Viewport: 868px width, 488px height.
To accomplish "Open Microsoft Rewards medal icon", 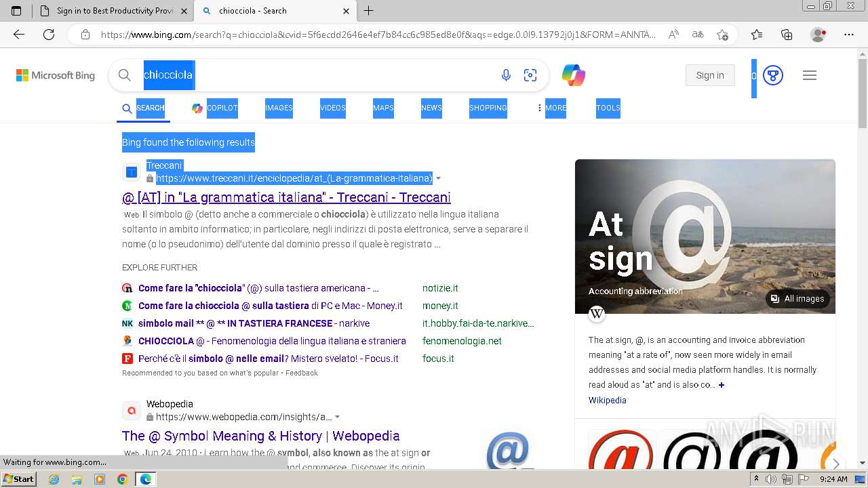I will coord(773,75).
